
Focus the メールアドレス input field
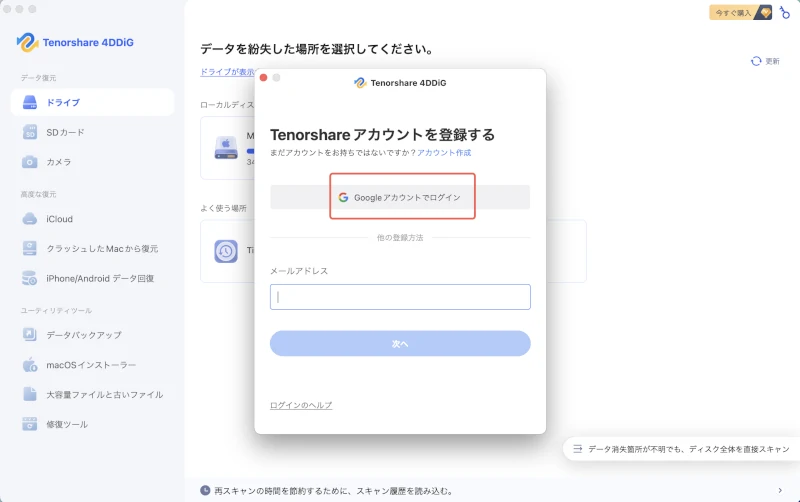(400, 297)
